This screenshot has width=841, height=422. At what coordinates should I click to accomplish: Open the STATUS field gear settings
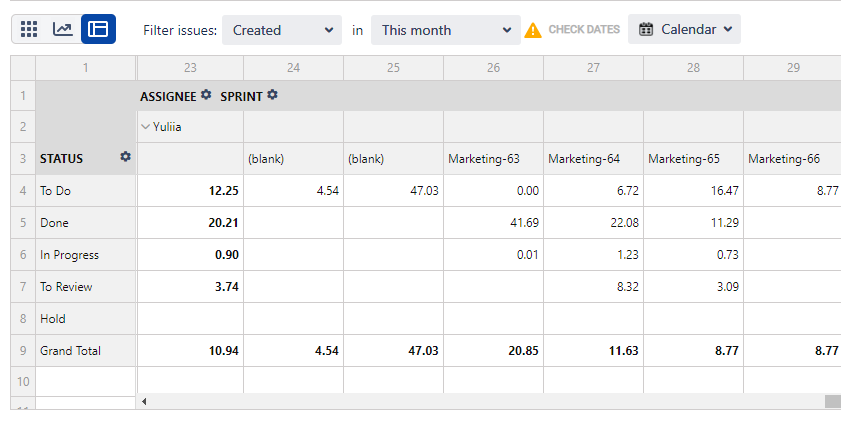point(125,157)
